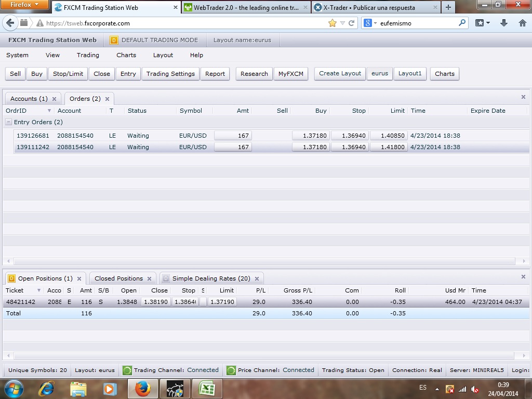Click the Stop/Limit button
This screenshot has width=532, height=399.
[68, 74]
